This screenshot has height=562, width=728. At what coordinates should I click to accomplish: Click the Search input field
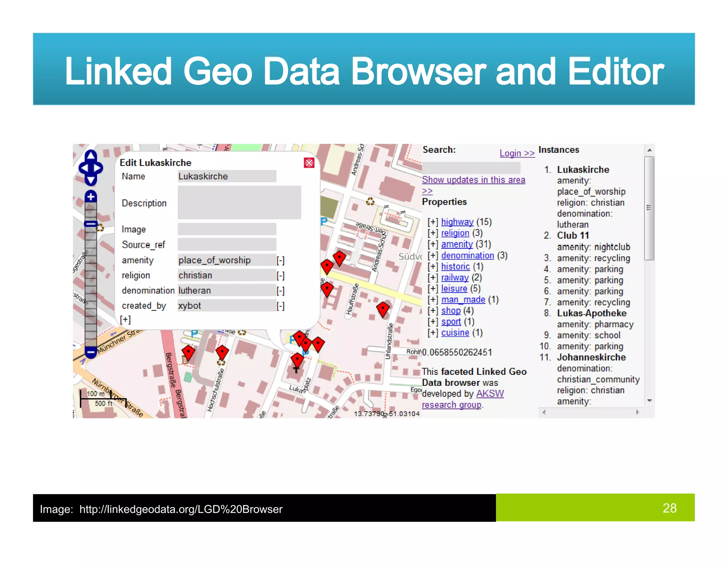pos(471,167)
